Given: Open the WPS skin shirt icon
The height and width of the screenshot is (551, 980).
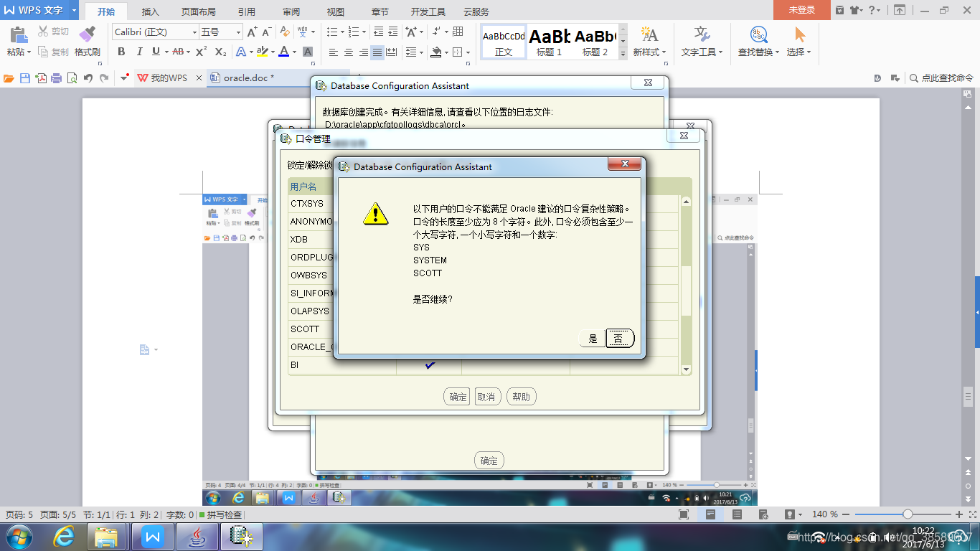Looking at the screenshot, I should pyautogui.click(x=856, y=10).
